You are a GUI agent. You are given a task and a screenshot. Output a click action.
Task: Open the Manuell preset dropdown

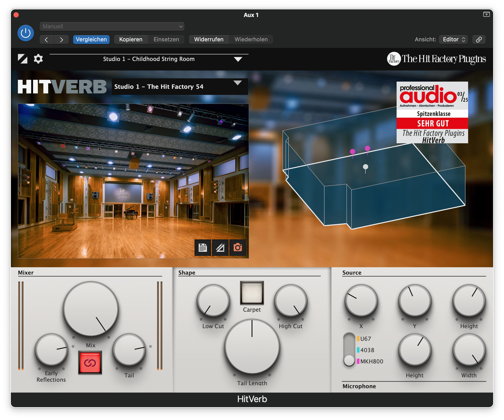pyautogui.click(x=112, y=26)
